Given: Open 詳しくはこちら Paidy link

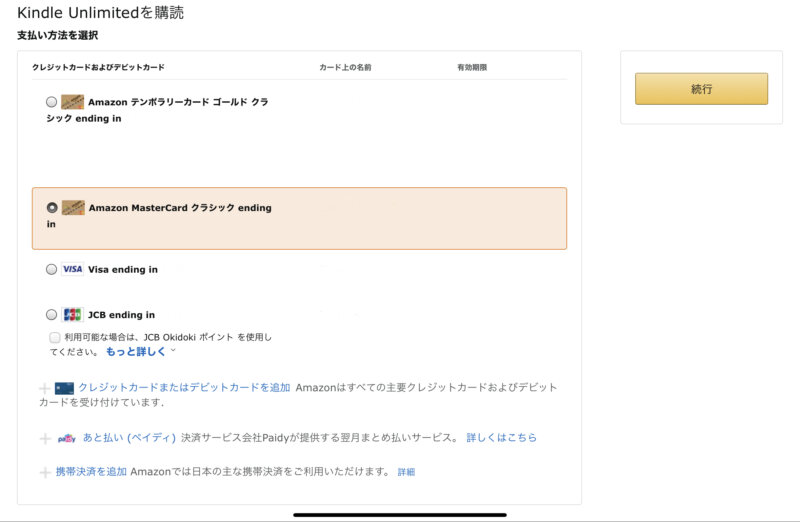Looking at the screenshot, I should click(502, 437).
